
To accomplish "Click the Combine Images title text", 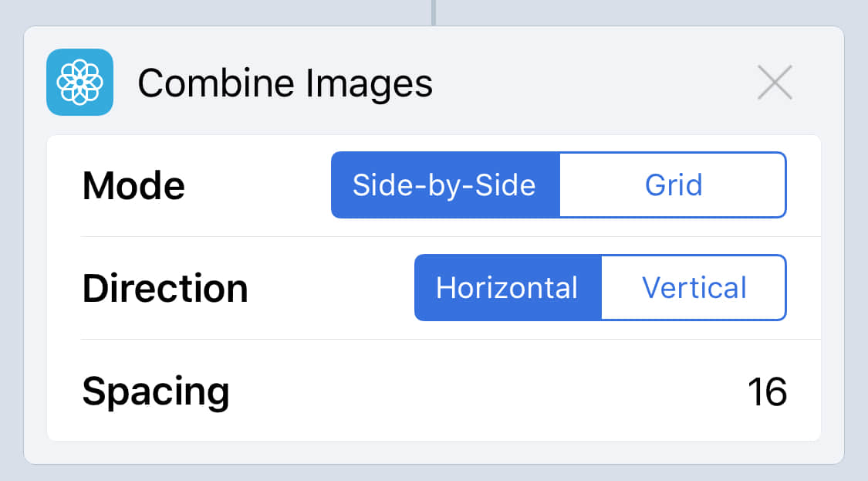I will tap(285, 83).
